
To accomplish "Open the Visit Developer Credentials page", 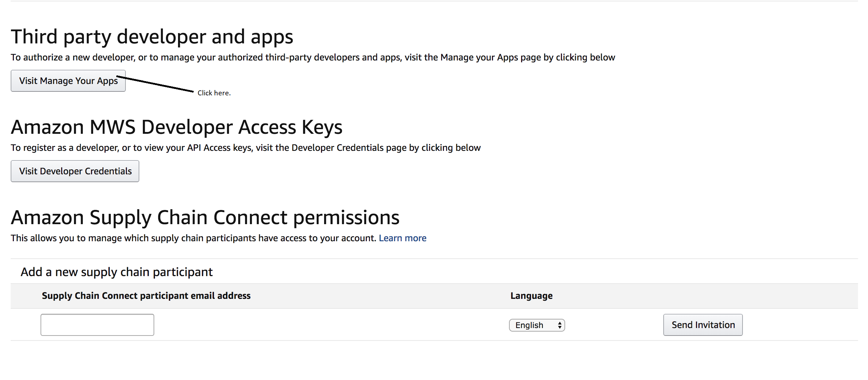I will [75, 171].
